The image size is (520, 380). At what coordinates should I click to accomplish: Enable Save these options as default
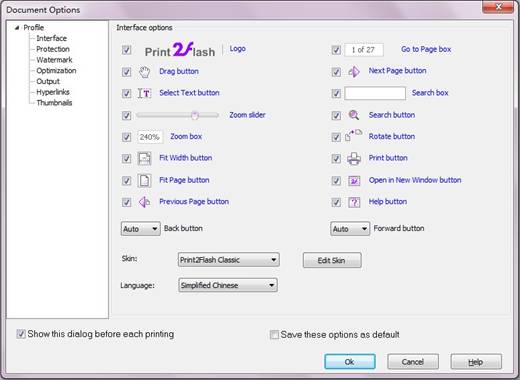tap(274, 334)
